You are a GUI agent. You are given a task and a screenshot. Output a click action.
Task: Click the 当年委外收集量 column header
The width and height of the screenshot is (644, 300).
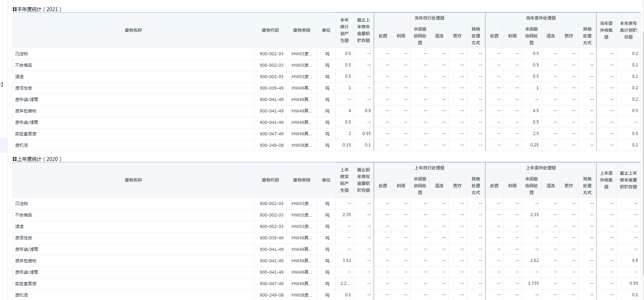click(606, 30)
